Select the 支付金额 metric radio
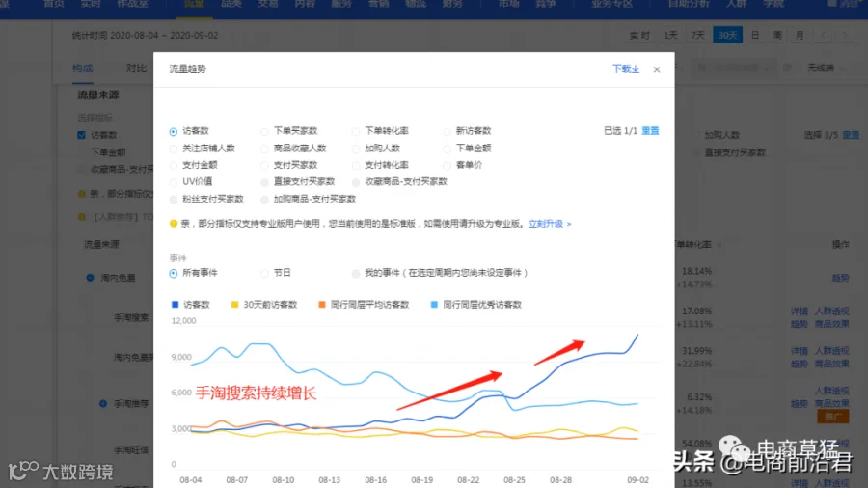This screenshot has width=868, height=488. point(174,166)
